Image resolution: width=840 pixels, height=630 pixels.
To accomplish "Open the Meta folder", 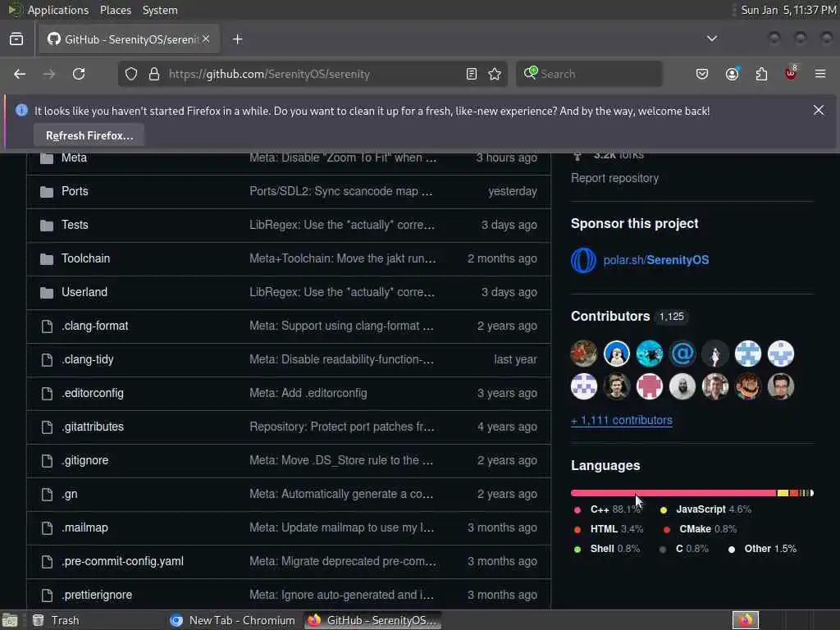I will pyautogui.click(x=74, y=157).
